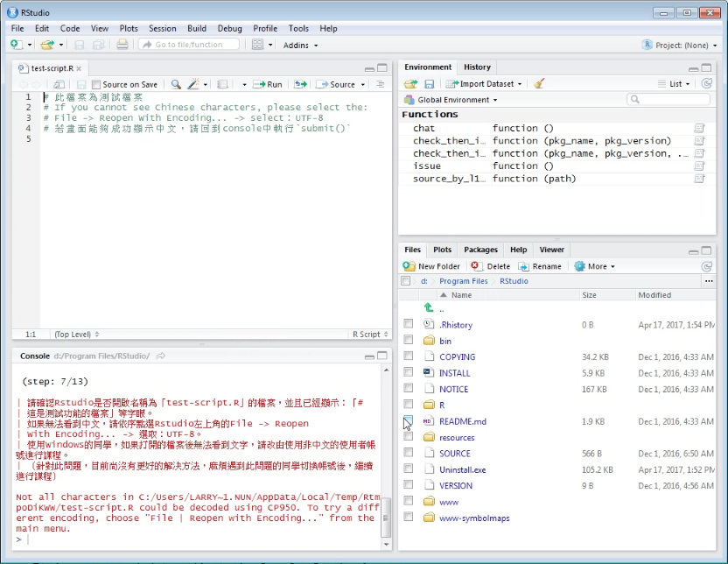Click the Save All icon

[98, 45]
